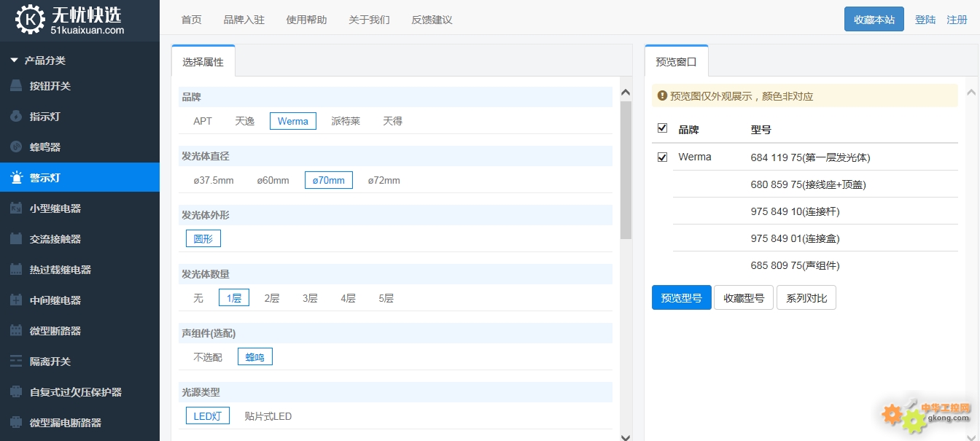Click the 收藏型号 button
This screenshot has width=980, height=441.
tap(744, 297)
